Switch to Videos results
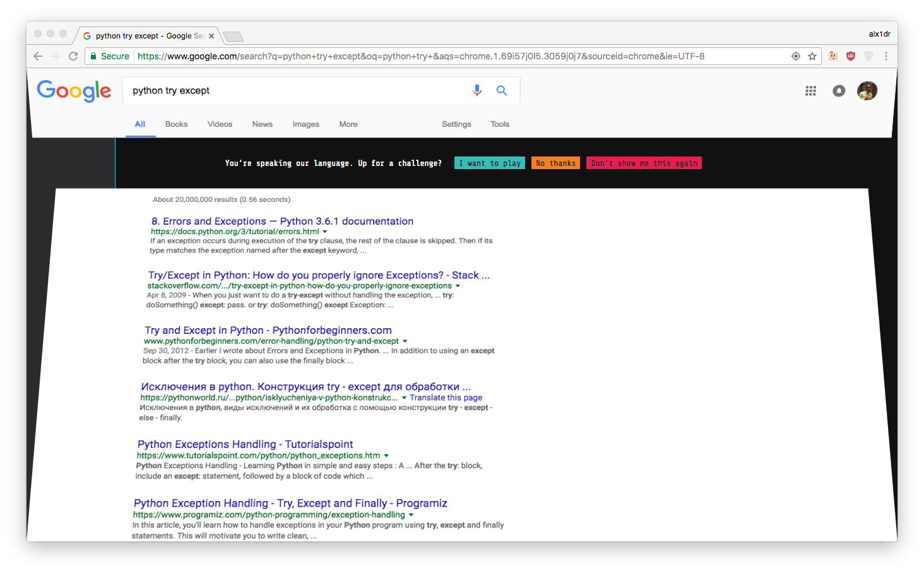The height and width of the screenshot is (573, 924). pos(220,124)
